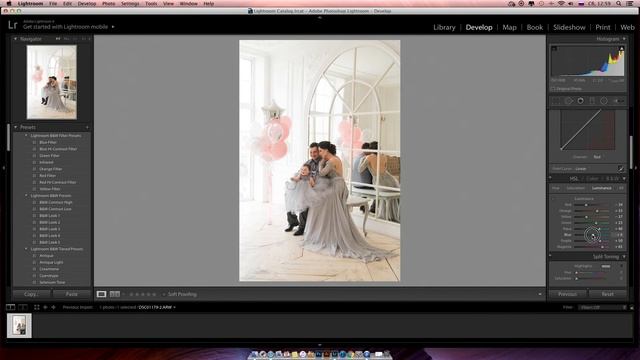This screenshot has width=640, height=360.
Task: Open the toolbar options dropdown arrow
Action: click(x=540, y=294)
